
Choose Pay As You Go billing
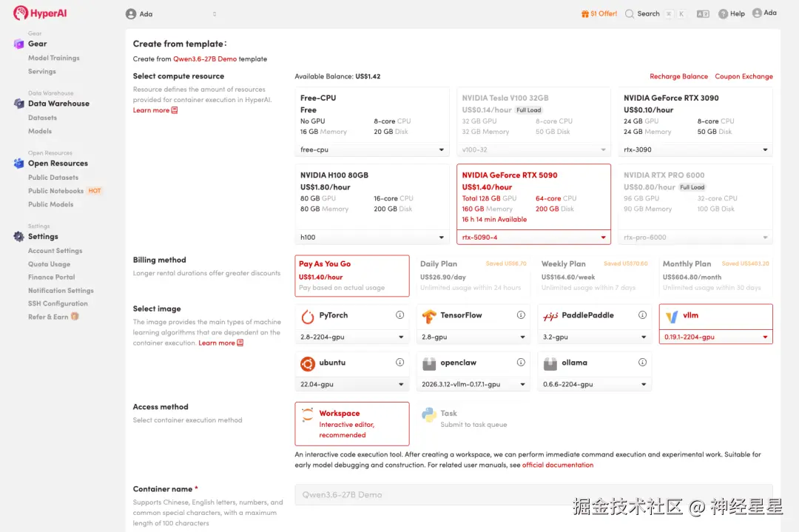pos(352,276)
